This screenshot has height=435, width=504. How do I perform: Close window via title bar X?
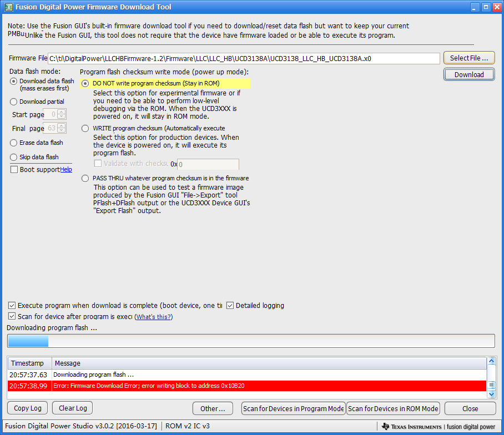tap(497, 7)
